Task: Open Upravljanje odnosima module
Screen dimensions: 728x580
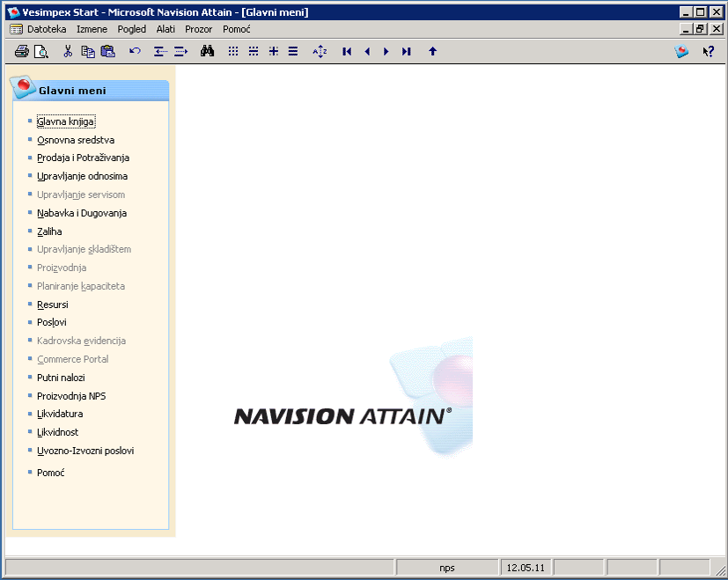Action: click(82, 176)
